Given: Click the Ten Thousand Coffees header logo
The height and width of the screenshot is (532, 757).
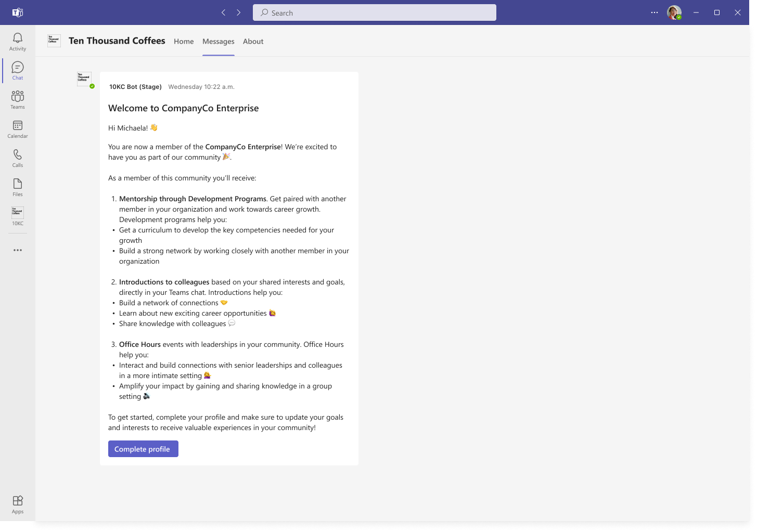Looking at the screenshot, I should pyautogui.click(x=54, y=41).
